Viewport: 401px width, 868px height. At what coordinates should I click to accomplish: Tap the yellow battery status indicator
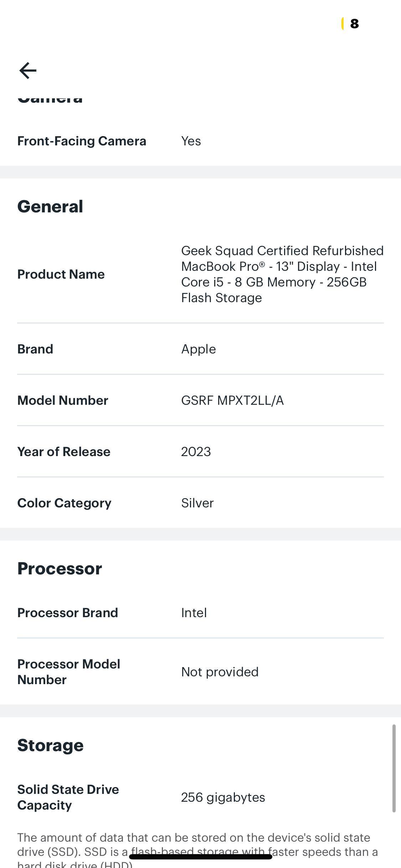343,24
